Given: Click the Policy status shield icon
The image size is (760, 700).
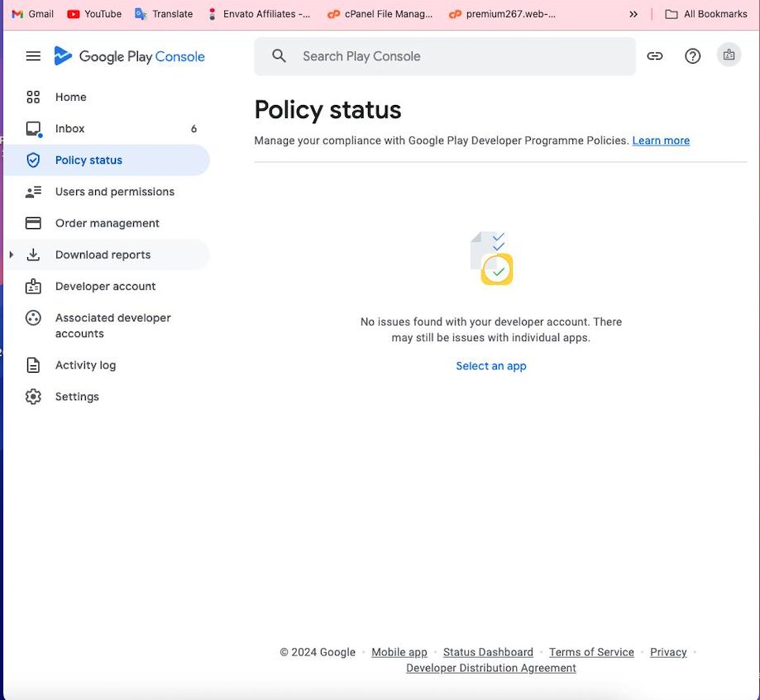Looking at the screenshot, I should [x=33, y=160].
